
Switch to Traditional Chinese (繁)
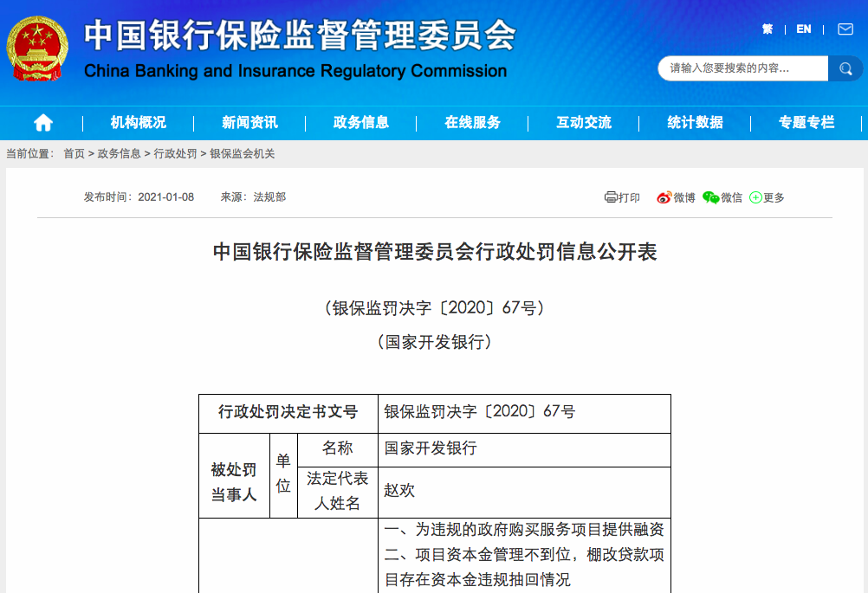pyautogui.click(x=768, y=29)
